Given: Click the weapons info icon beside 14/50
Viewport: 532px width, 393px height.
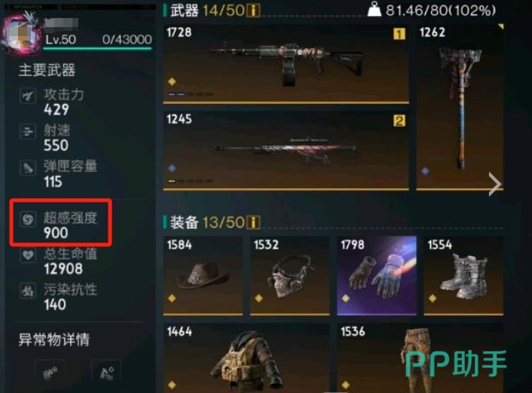Looking at the screenshot, I should (253, 11).
